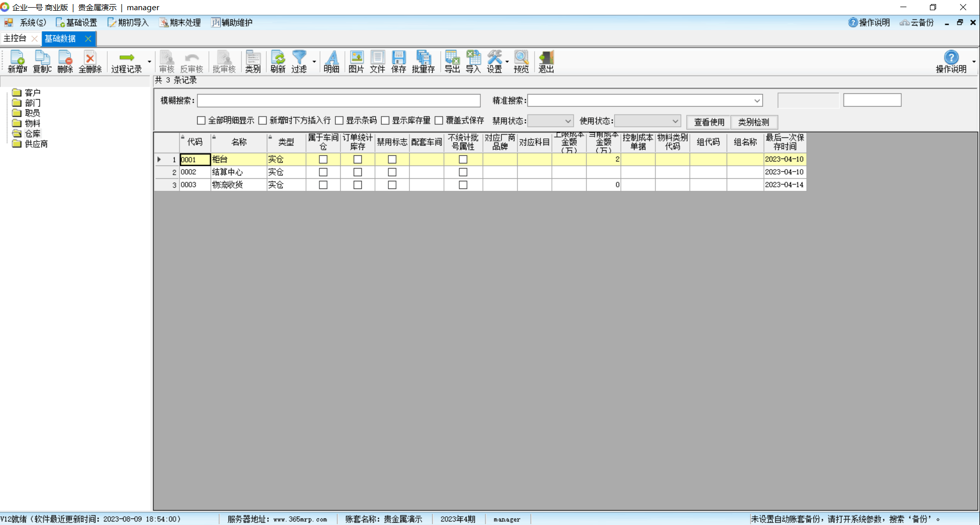Click the 全删除 (Delete All) icon
The image size is (980, 525).
click(x=90, y=62)
